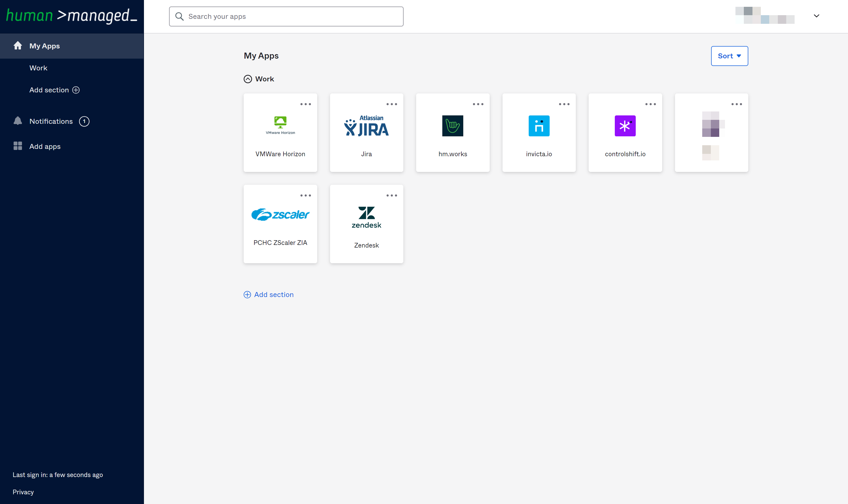This screenshot has height=504, width=848.
Task: Launch the invicta.io app icon
Action: click(539, 126)
